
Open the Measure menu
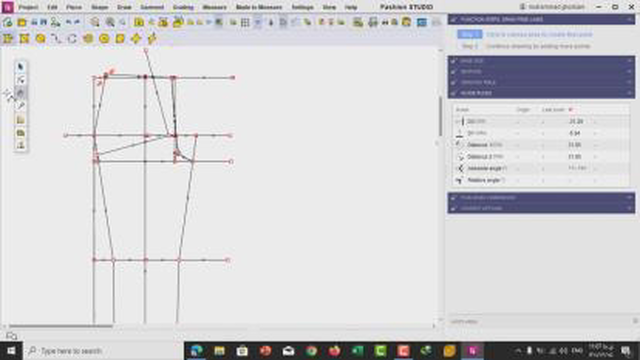coord(214,7)
